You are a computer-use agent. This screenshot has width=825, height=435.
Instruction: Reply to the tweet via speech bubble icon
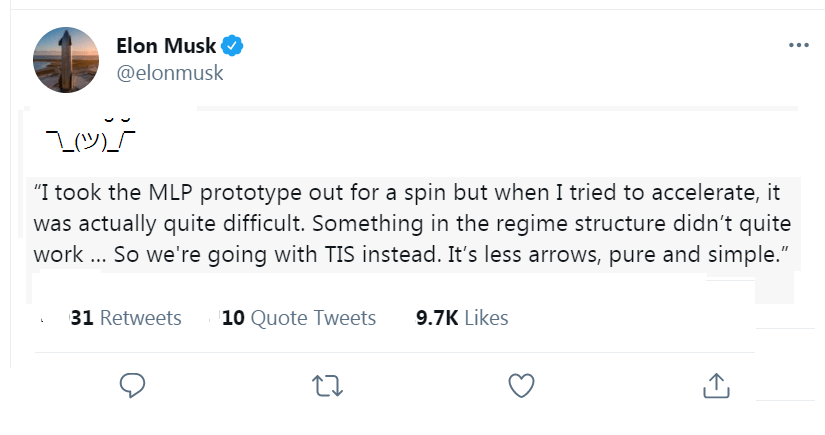(133, 385)
